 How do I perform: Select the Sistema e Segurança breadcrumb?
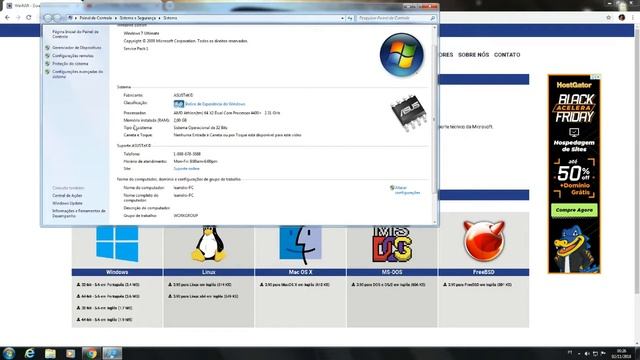point(138,18)
